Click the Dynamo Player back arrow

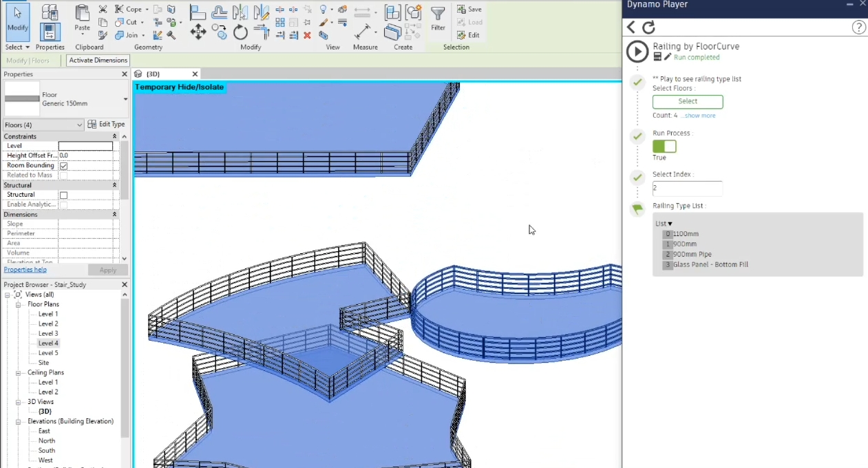[631, 28]
